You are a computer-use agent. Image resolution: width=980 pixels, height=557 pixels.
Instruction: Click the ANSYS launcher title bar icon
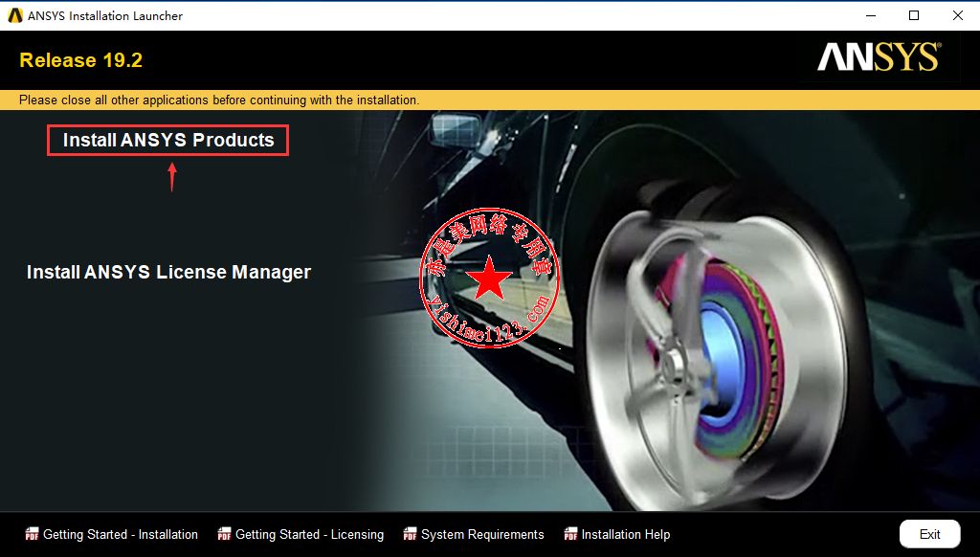point(15,15)
